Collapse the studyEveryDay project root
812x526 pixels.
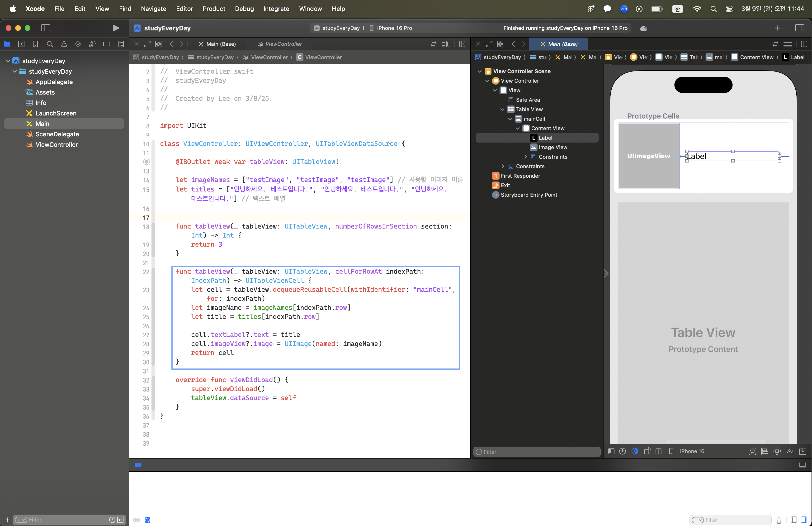(8, 61)
